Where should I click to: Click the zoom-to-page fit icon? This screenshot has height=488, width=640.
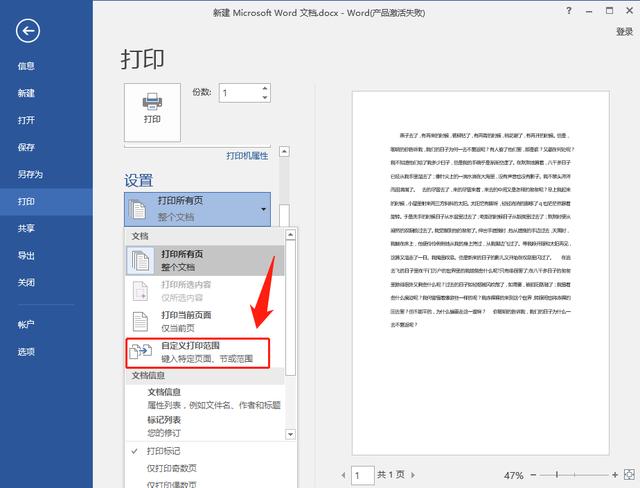coord(629,475)
